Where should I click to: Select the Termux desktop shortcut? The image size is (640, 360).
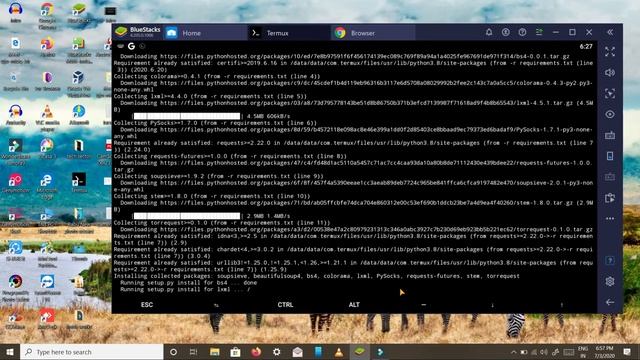79,182
